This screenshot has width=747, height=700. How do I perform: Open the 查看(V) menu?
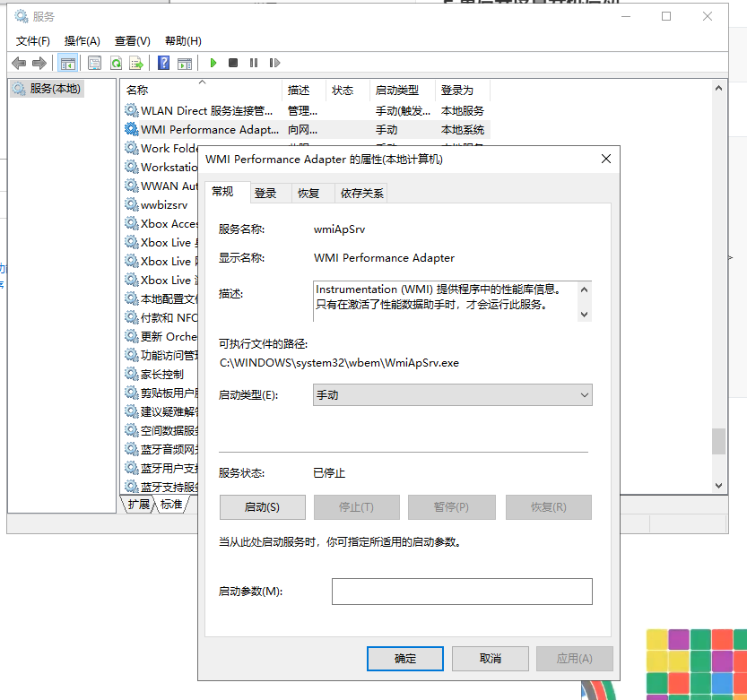[x=132, y=40]
